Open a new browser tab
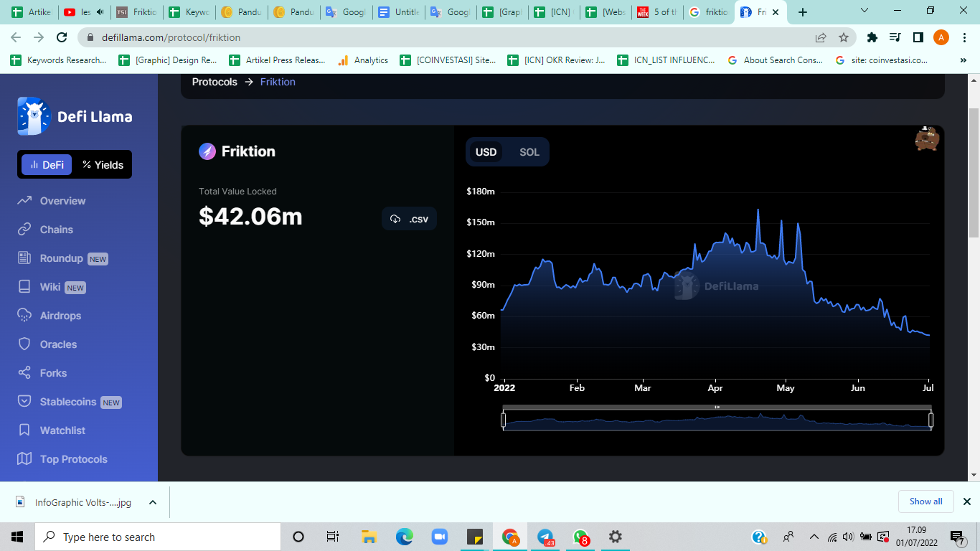The image size is (980, 551). point(803,12)
